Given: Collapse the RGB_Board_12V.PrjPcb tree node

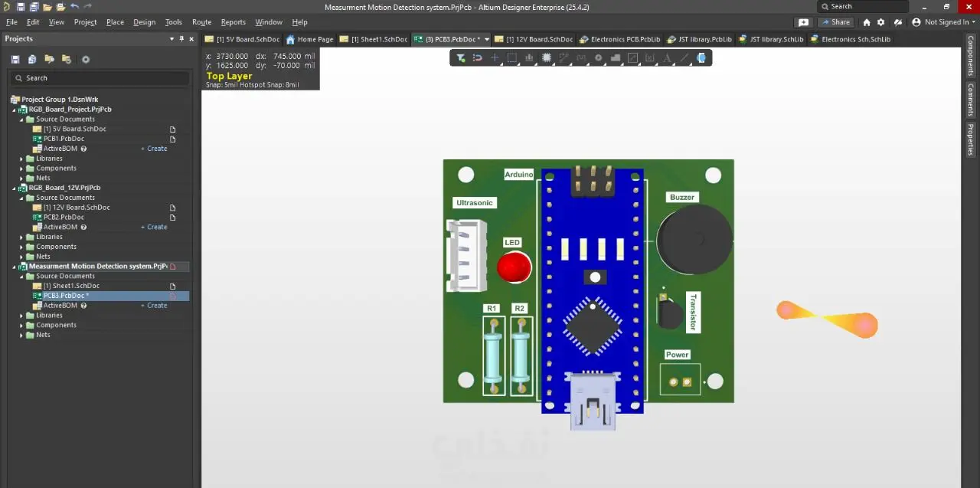Looking at the screenshot, I should tap(15, 188).
